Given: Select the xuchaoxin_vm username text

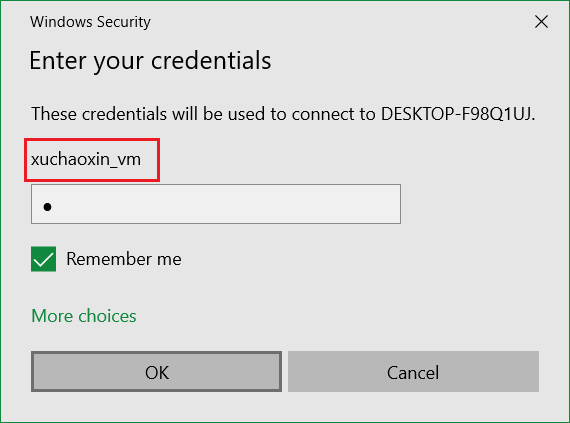Looking at the screenshot, I should click(x=86, y=160).
